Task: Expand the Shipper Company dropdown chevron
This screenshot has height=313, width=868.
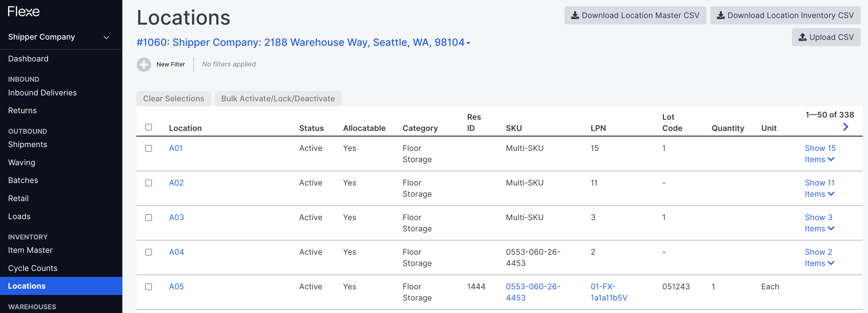Action: (x=107, y=37)
